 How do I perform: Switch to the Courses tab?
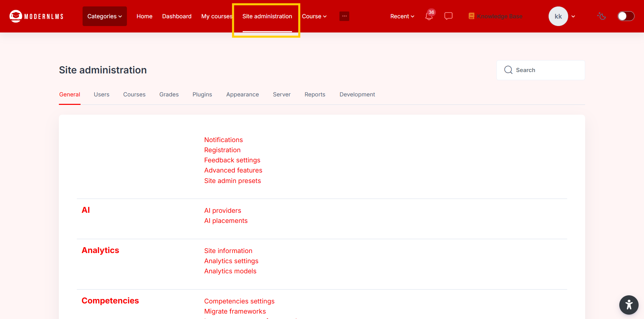[x=134, y=94]
